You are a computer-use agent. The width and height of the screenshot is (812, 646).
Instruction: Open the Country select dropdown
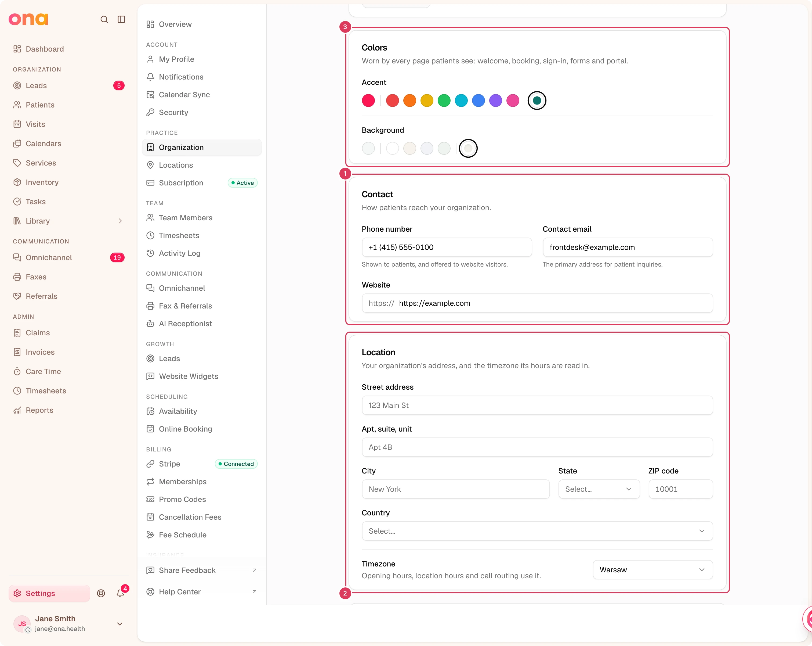tap(538, 531)
